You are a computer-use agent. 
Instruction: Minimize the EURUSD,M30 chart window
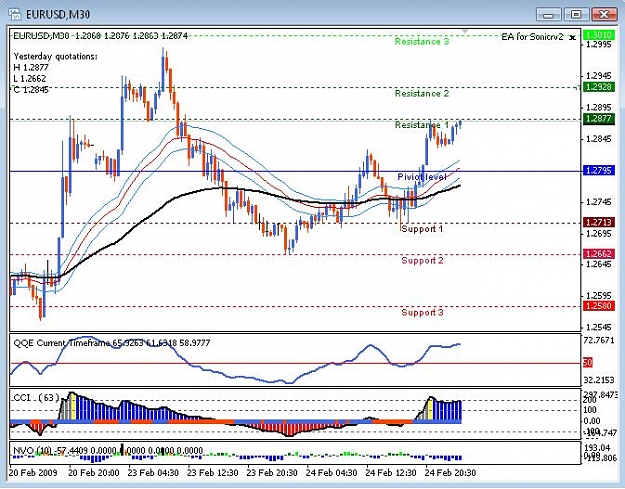pos(548,15)
